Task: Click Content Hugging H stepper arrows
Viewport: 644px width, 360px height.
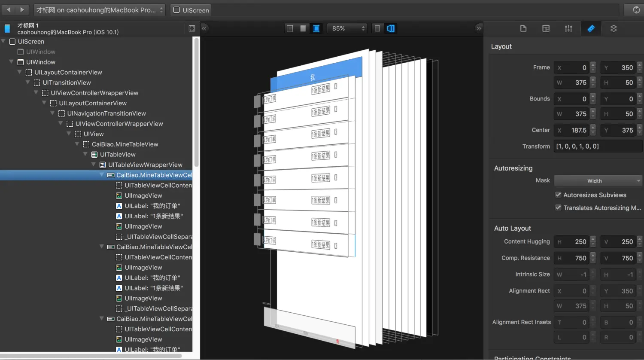Action: click(x=593, y=241)
